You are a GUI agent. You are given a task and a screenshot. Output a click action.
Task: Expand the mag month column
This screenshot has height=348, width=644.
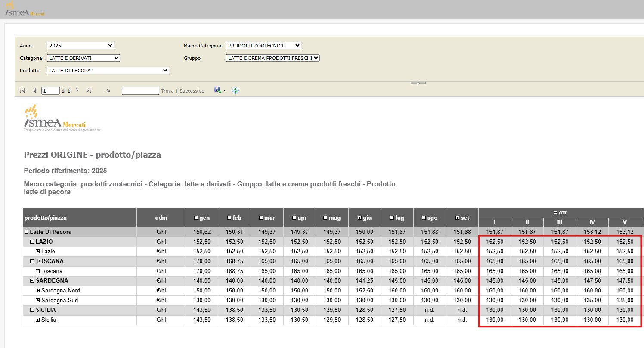[x=326, y=218]
